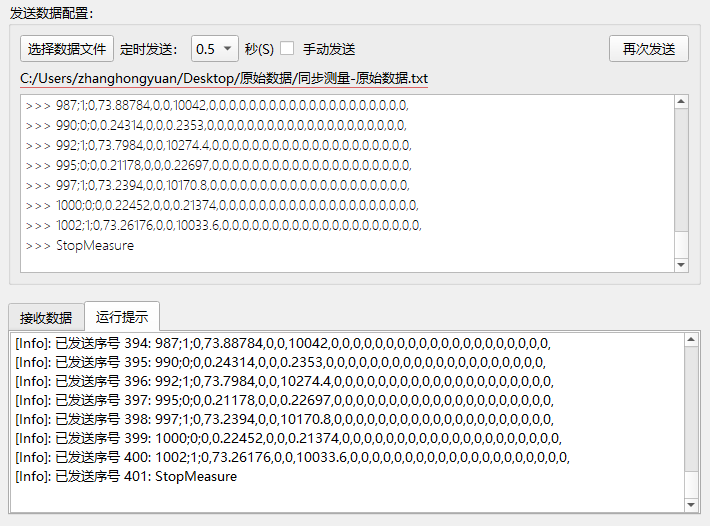This screenshot has height=526, width=710.
Task: Click the log panel scrollbar up arrow
Action: (x=691, y=339)
